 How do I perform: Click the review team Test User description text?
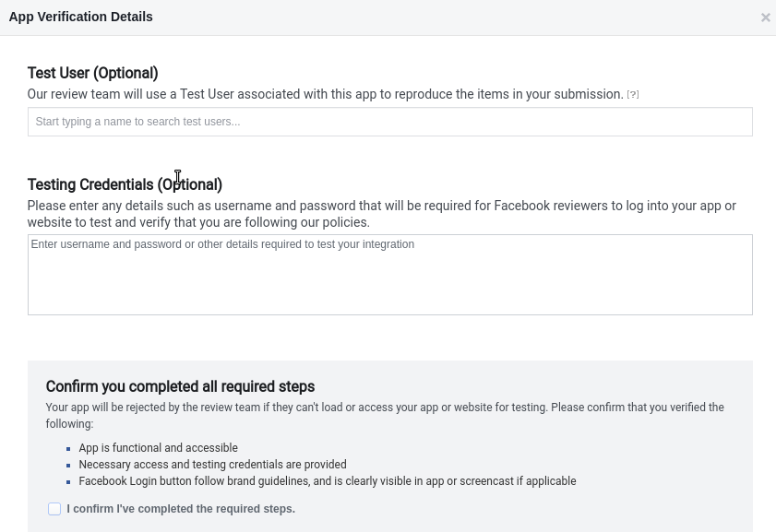[325, 94]
